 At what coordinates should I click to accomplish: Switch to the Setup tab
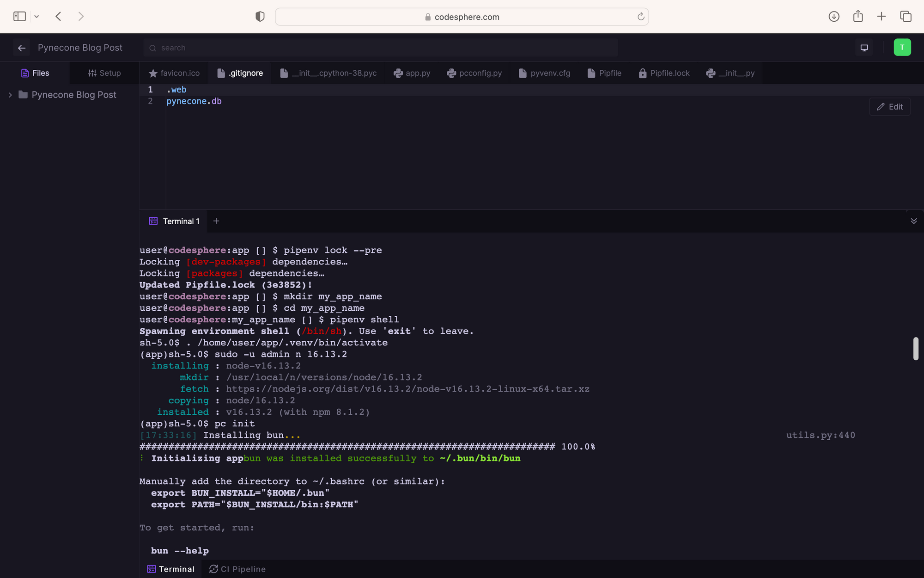click(x=104, y=73)
